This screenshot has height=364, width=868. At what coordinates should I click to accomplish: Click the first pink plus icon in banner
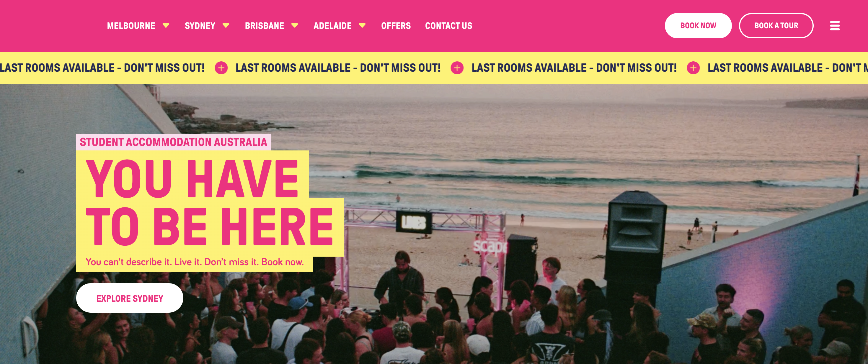point(221,68)
